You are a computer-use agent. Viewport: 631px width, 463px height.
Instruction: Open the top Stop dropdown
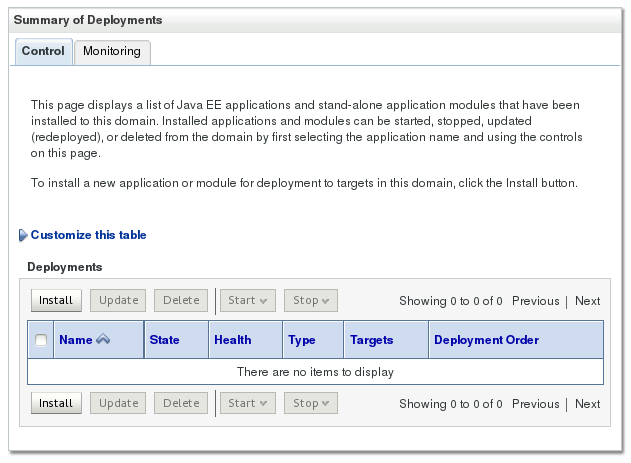(311, 300)
